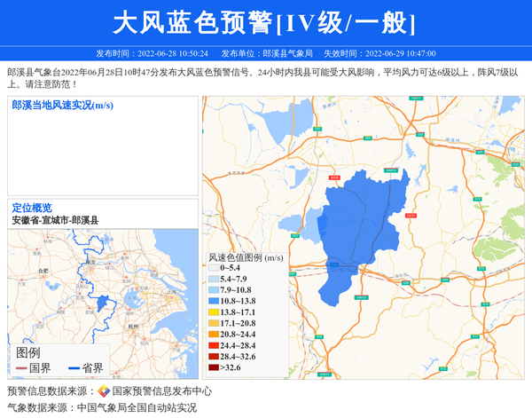The height and width of the screenshot is (418, 532).
Task: Click the red 国界 line symbol in legend
Action: 22,368
